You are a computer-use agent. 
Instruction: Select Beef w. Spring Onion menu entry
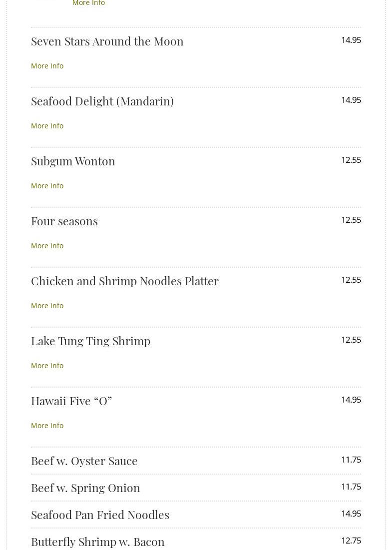(85, 488)
